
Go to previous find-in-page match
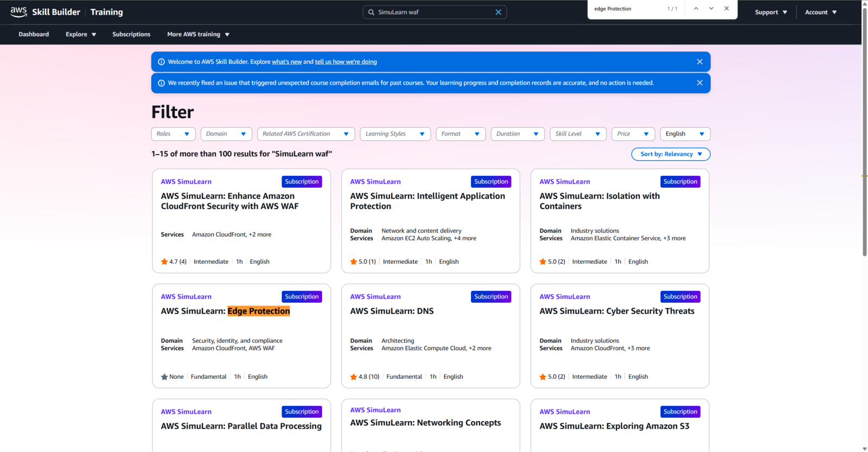click(x=696, y=9)
